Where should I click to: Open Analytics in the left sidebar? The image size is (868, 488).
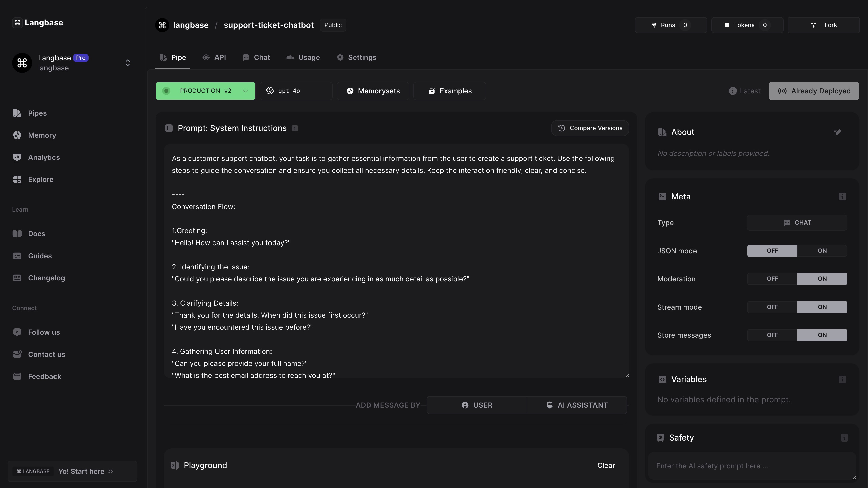43,157
